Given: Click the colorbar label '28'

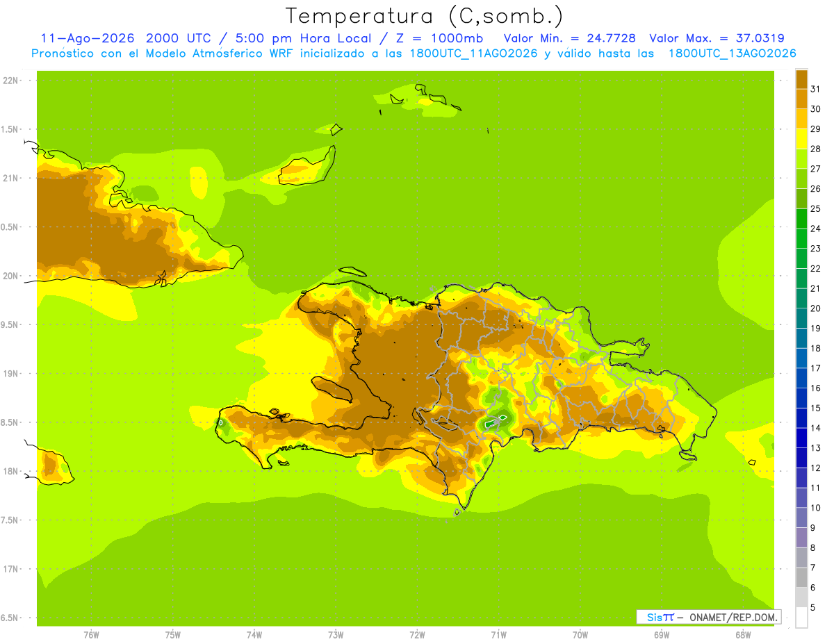Looking at the screenshot, I should (815, 149).
